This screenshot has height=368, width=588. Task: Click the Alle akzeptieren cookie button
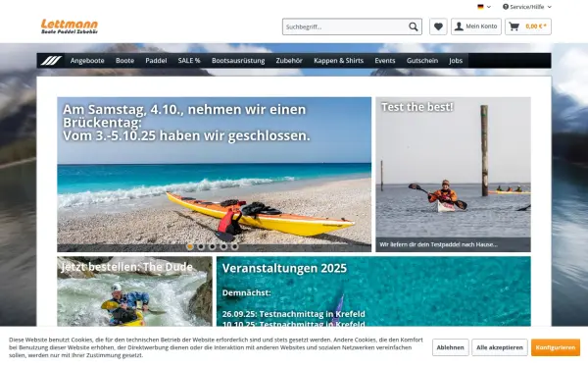coord(500,347)
